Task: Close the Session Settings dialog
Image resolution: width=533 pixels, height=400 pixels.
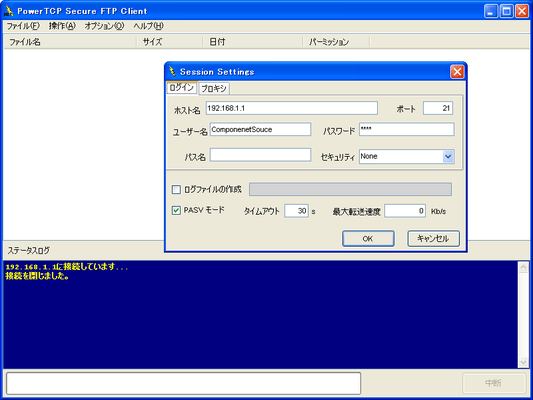Action: pos(457,72)
